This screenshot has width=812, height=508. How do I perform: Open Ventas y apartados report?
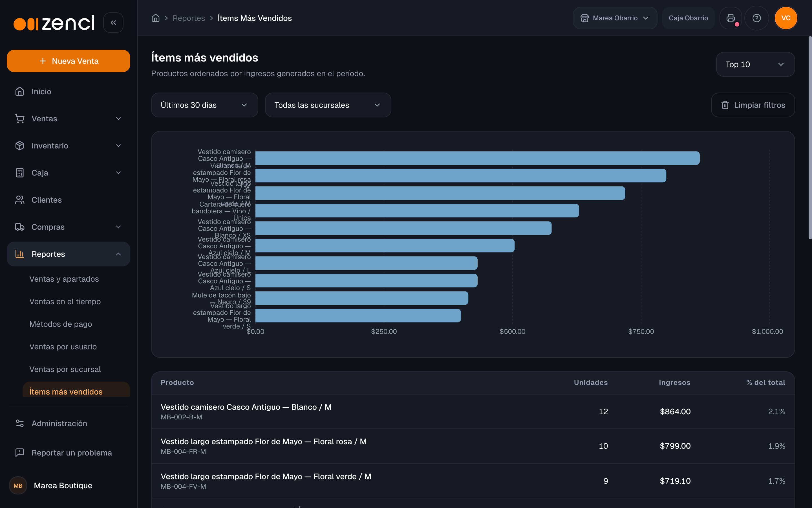(76, 279)
